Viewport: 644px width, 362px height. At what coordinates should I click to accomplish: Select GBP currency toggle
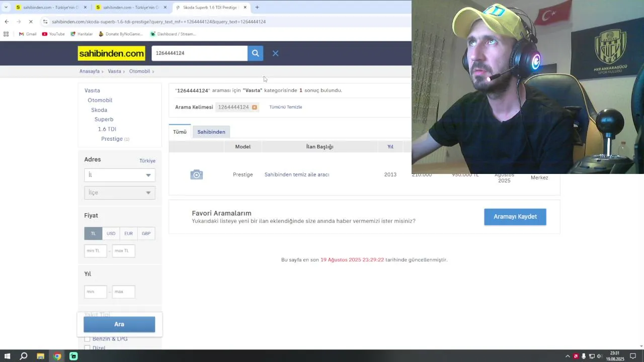click(146, 233)
